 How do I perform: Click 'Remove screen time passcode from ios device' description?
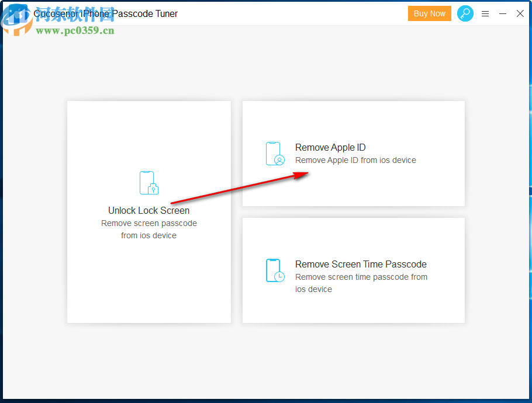[361, 283]
